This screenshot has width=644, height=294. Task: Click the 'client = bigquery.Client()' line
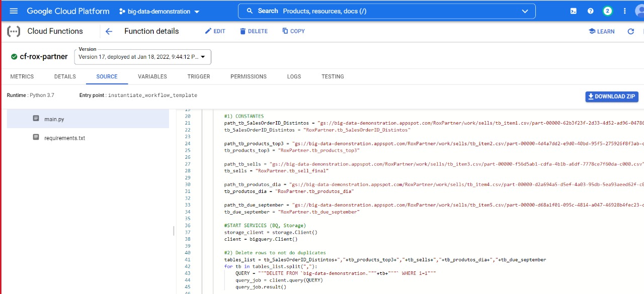point(261,239)
